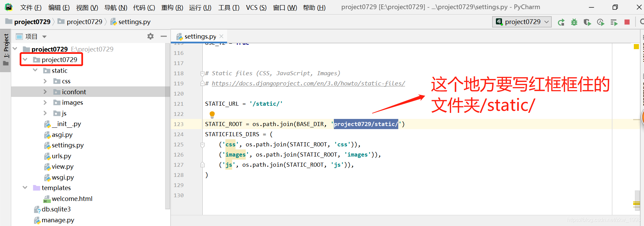Open the 文件 (F) menu
Screen dimensions: 644x226
[x=31, y=7]
